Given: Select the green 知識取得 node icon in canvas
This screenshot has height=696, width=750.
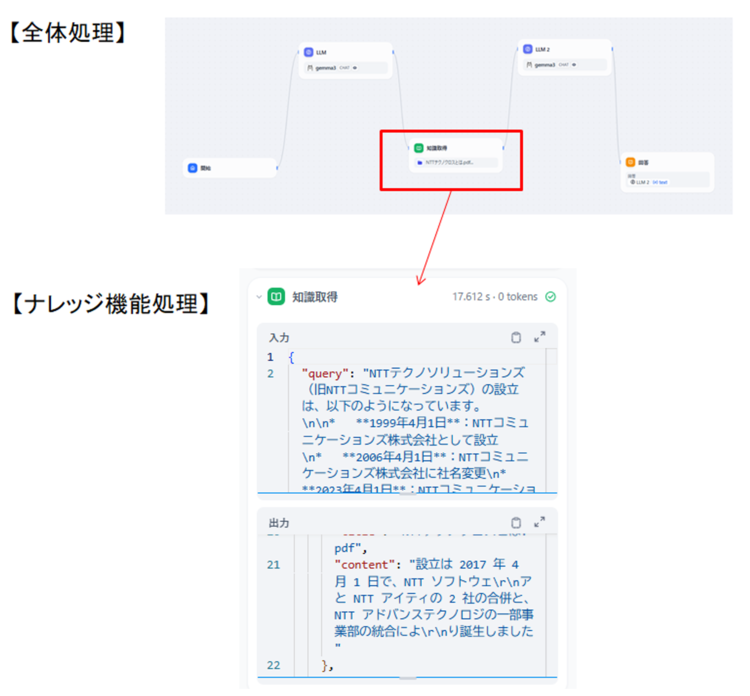Looking at the screenshot, I should click(x=419, y=148).
